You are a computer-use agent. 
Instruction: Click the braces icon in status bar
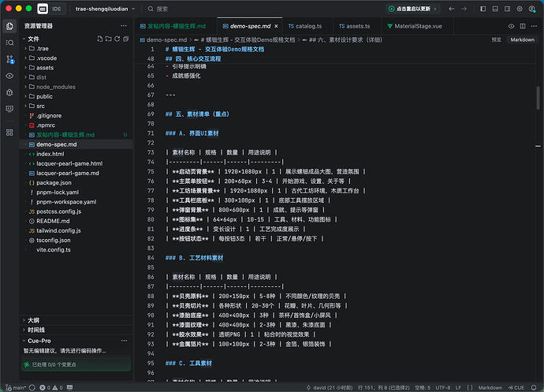pos(470,387)
